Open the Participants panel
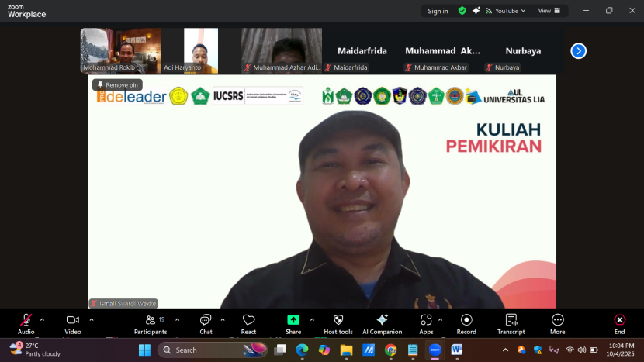The width and height of the screenshot is (644, 362). pyautogui.click(x=150, y=320)
